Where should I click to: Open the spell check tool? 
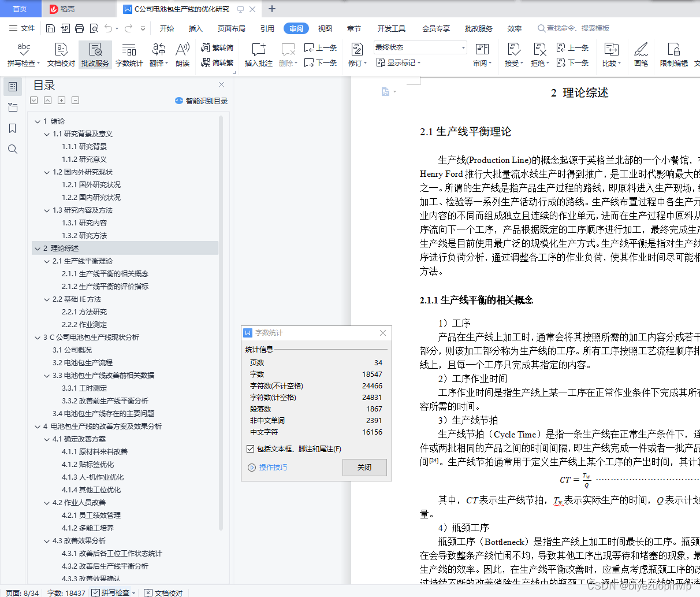[24, 55]
